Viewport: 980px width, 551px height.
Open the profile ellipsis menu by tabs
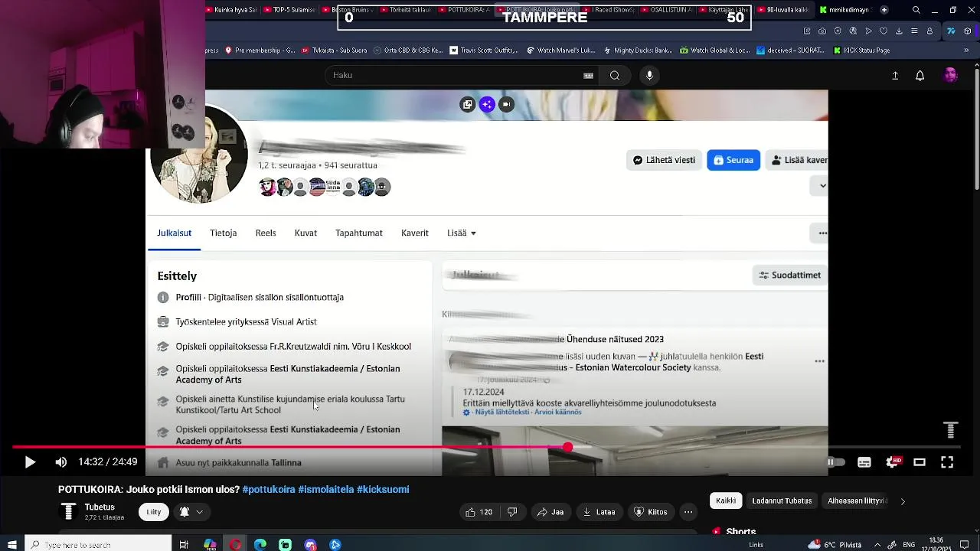point(822,233)
